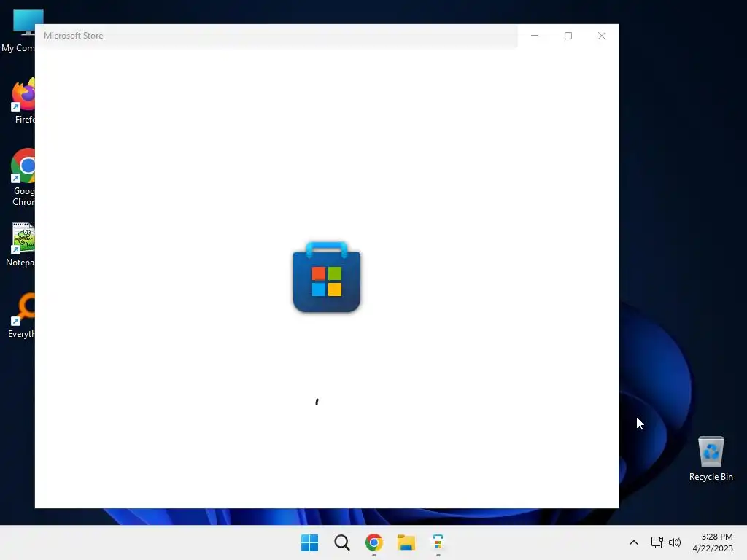
Task: Click the Recycle Bin label text
Action: tap(711, 477)
